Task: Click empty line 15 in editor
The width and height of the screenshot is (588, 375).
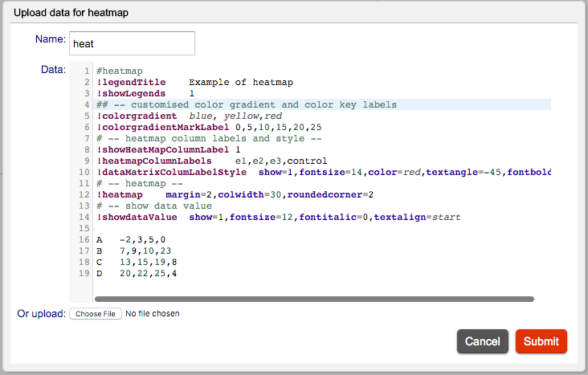Action: click(x=322, y=228)
